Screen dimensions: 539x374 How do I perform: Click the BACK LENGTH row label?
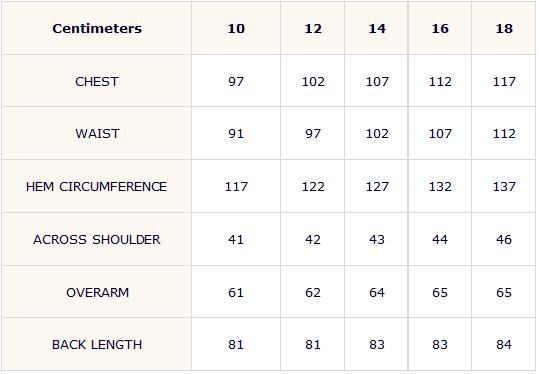[x=97, y=344]
